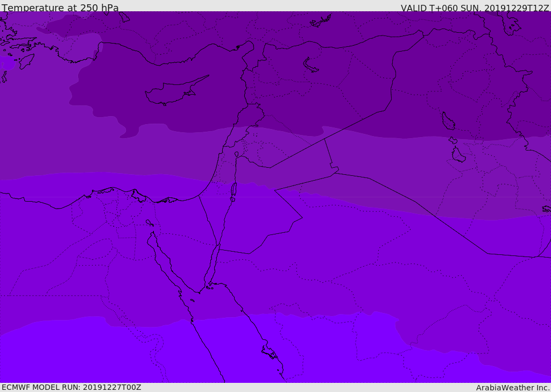551x392 pixels.
Task: Click the 'Temperature at 250 hPa' title
Action: pyautogui.click(x=60, y=8)
